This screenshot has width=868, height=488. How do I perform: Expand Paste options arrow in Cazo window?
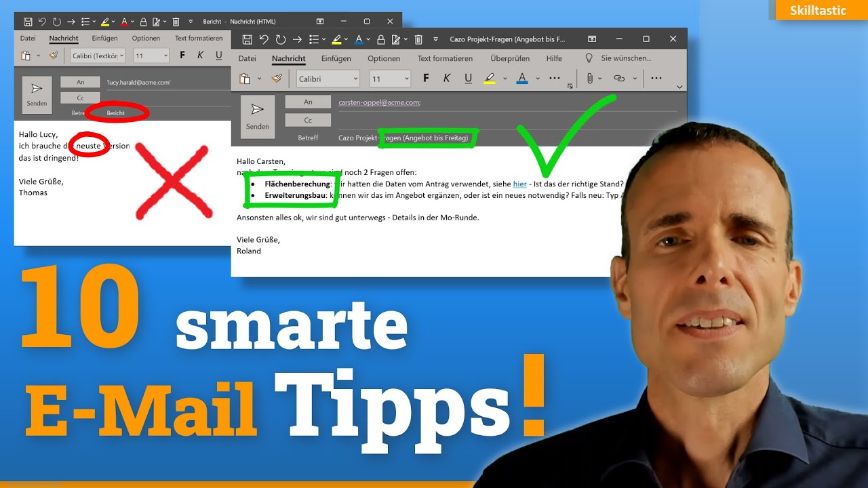pyautogui.click(x=259, y=79)
